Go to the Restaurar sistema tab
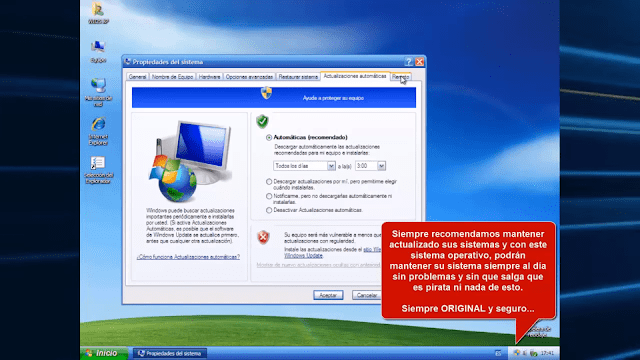 click(x=298, y=77)
